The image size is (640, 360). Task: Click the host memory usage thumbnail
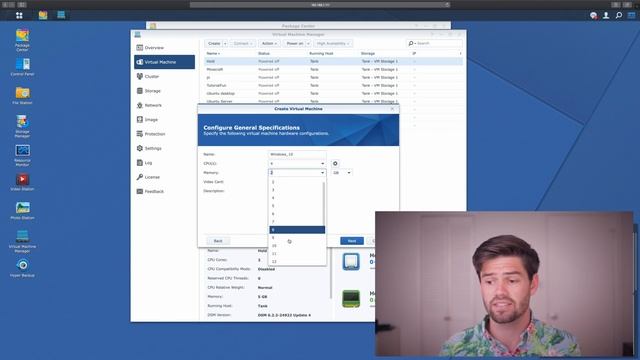[x=351, y=299]
